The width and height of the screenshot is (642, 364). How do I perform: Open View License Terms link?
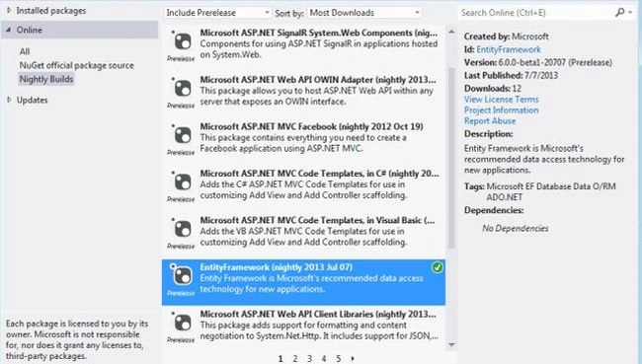(x=502, y=100)
